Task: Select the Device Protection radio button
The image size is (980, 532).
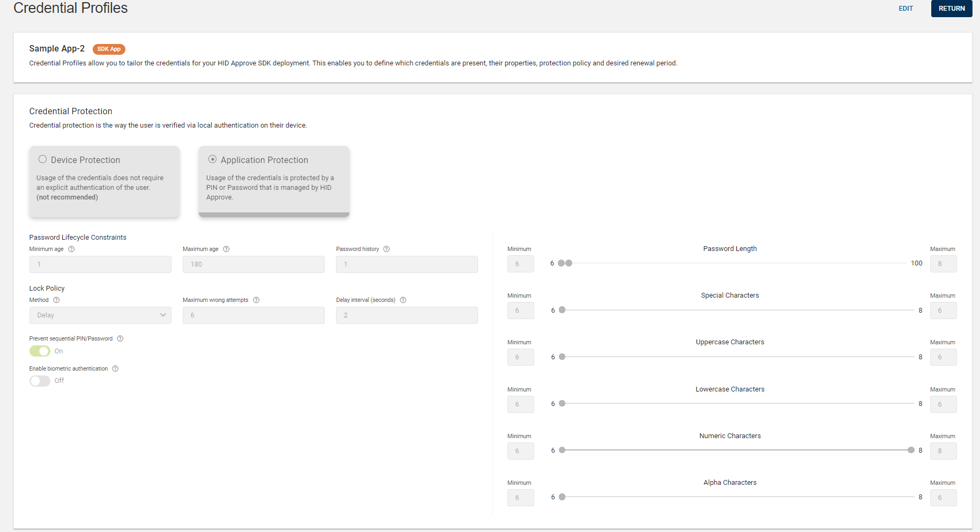Action: [x=42, y=159]
